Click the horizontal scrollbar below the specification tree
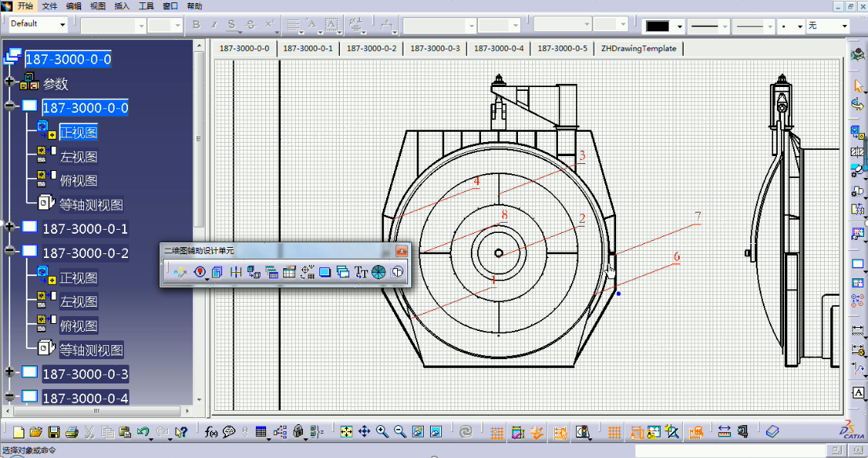 point(94,412)
